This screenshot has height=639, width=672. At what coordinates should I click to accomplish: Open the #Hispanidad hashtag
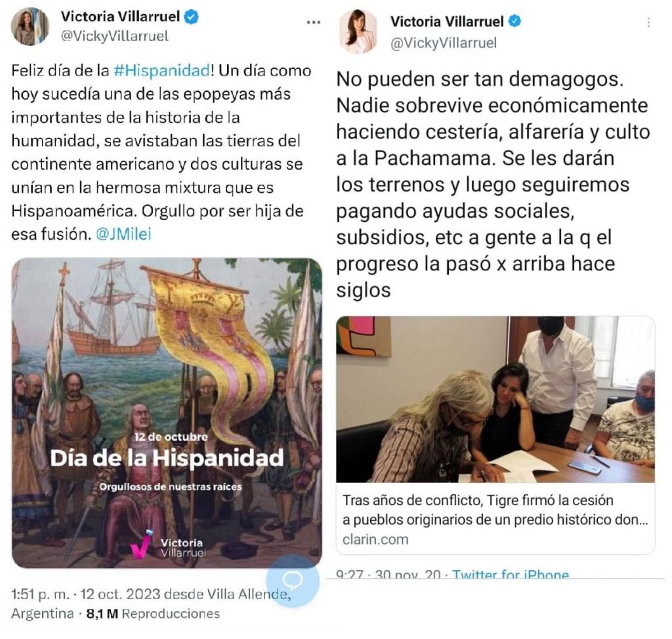(161, 70)
